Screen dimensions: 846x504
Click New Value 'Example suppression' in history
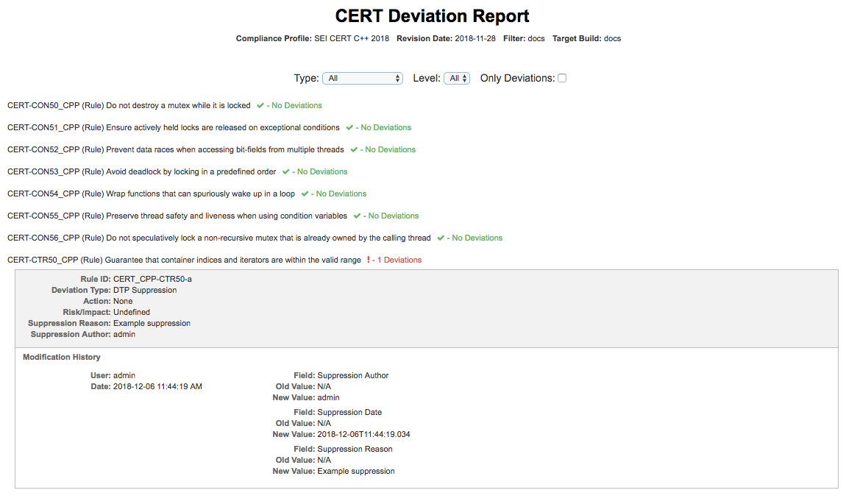tap(356, 472)
